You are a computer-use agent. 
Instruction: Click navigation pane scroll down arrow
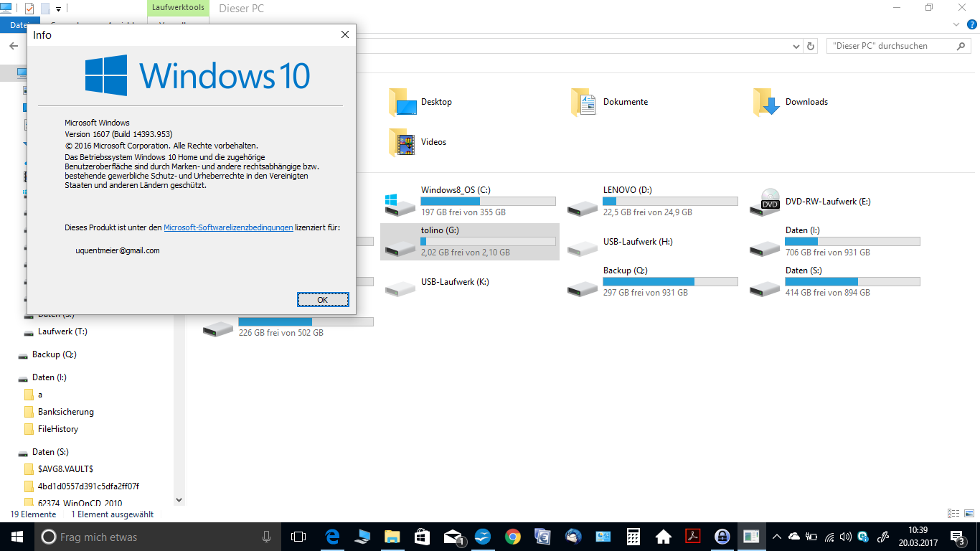point(180,500)
